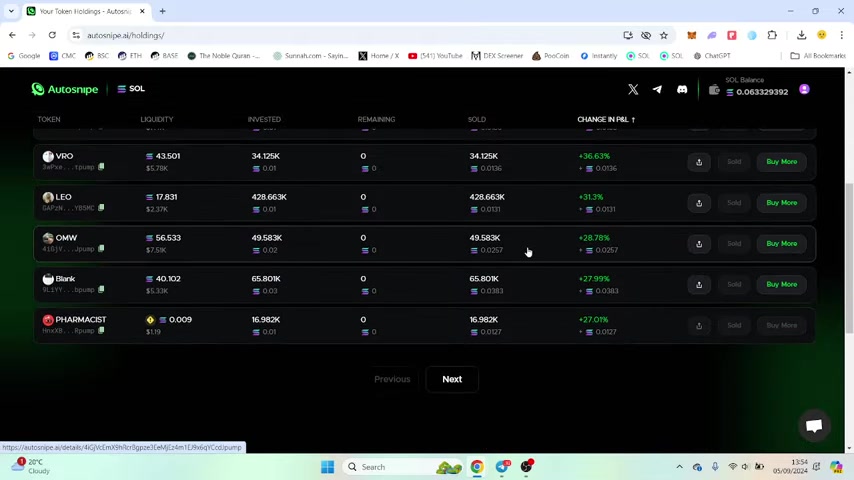Open a new browser tab

[x=162, y=11]
